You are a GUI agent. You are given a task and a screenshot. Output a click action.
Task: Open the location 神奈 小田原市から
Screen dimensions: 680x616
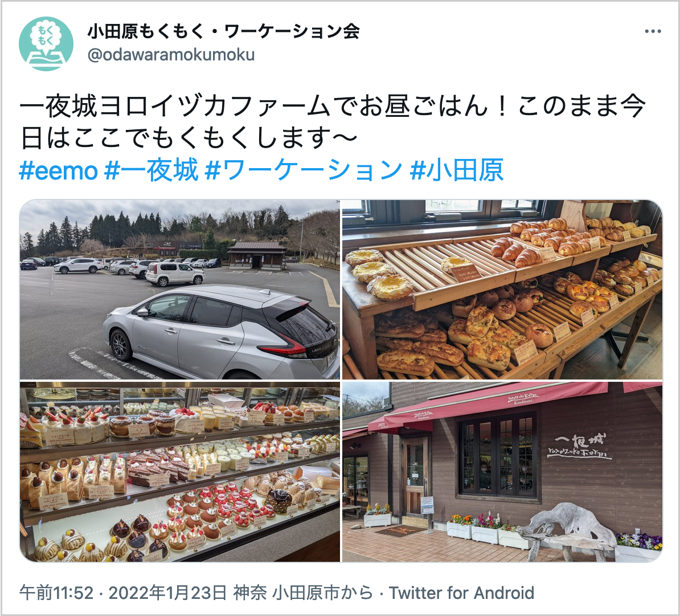click(303, 593)
